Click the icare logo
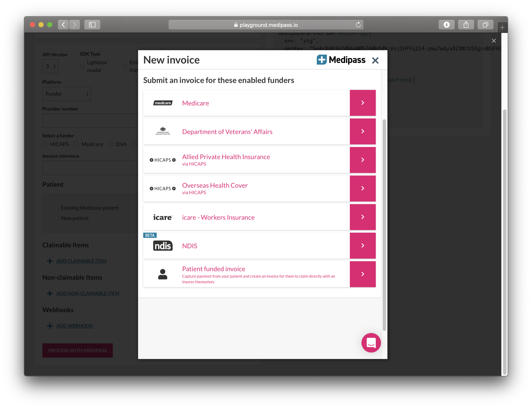 pyautogui.click(x=162, y=217)
